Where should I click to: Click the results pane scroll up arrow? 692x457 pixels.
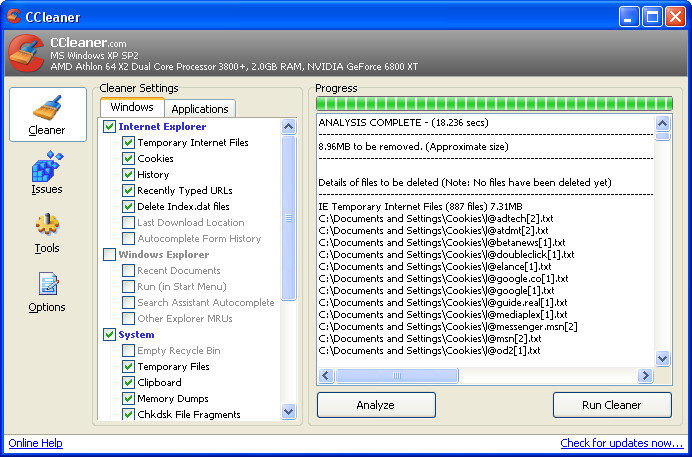(x=662, y=123)
